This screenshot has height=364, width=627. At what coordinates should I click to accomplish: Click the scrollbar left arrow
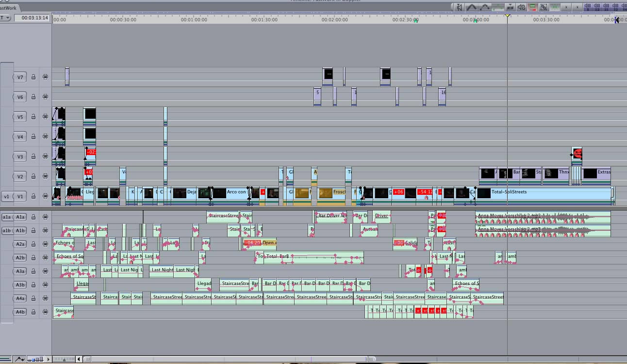click(x=79, y=359)
